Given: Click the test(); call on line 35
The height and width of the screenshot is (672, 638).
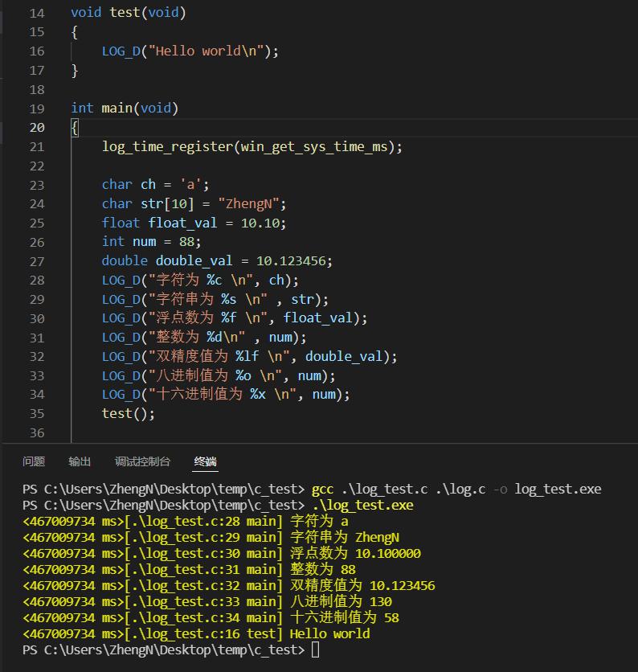Looking at the screenshot, I should click(x=128, y=414).
